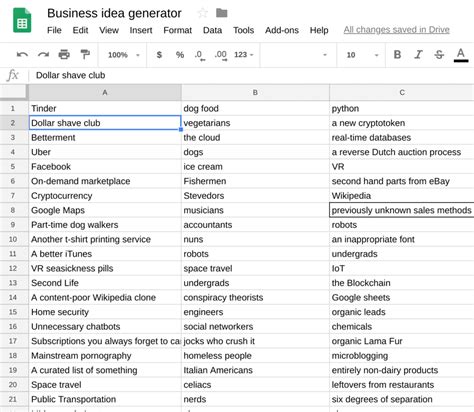This screenshot has height=412, width=474.
Task: Open the zoom 100% dropdown
Action: (124, 55)
